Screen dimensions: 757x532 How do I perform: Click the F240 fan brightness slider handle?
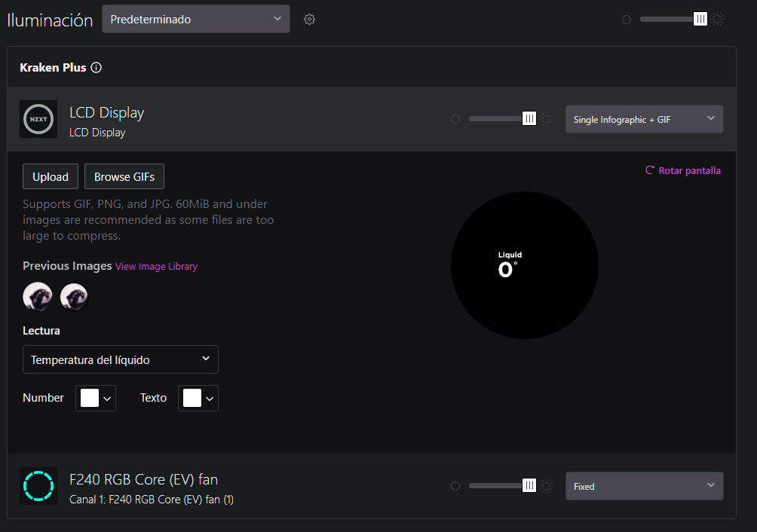pos(529,486)
